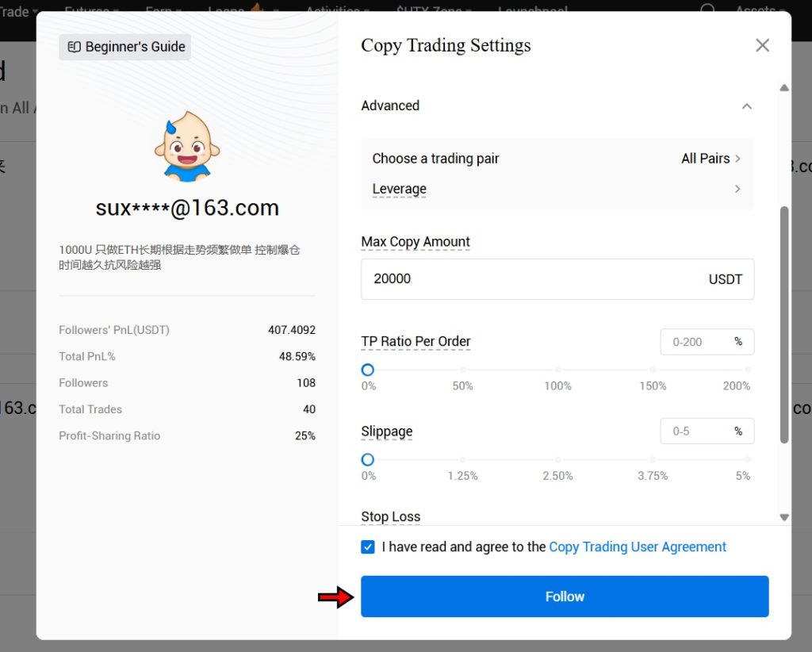Click the Slippage slider handle
This screenshot has height=652, width=812.
(367, 459)
